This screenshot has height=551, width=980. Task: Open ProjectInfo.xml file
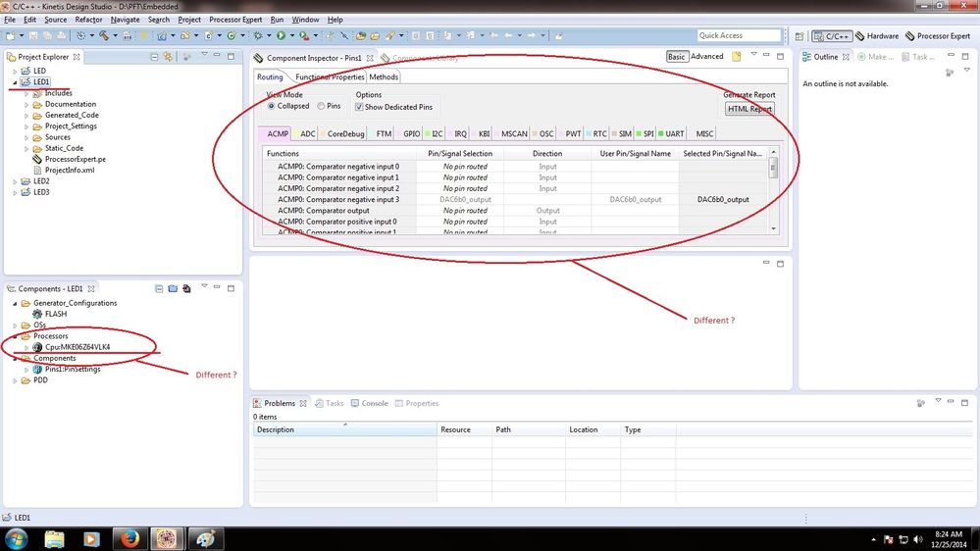[64, 170]
